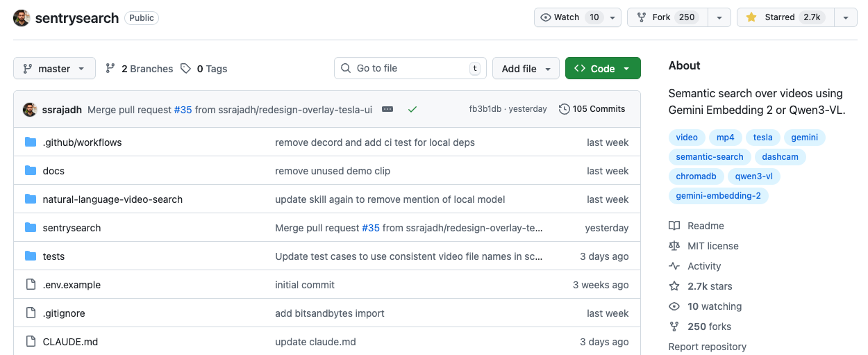Click the semantic-search topic tag
The image size is (868, 355).
pos(710,157)
